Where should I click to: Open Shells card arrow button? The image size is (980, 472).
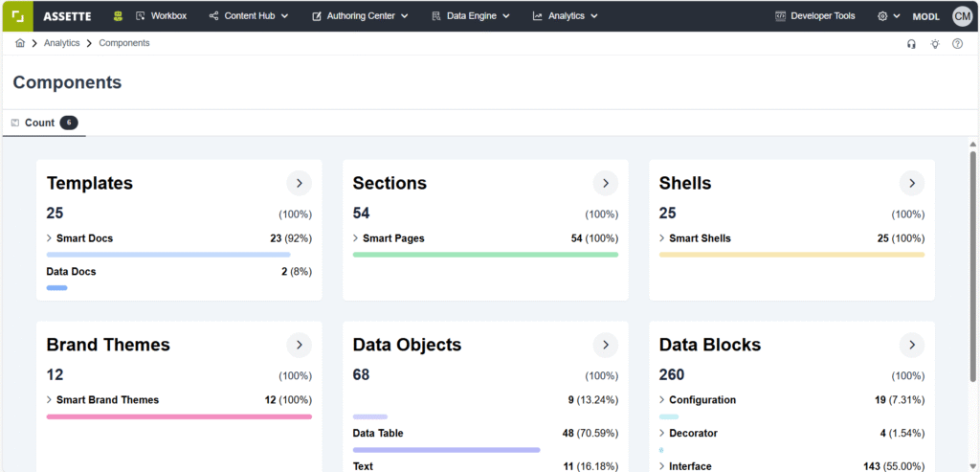pos(912,183)
